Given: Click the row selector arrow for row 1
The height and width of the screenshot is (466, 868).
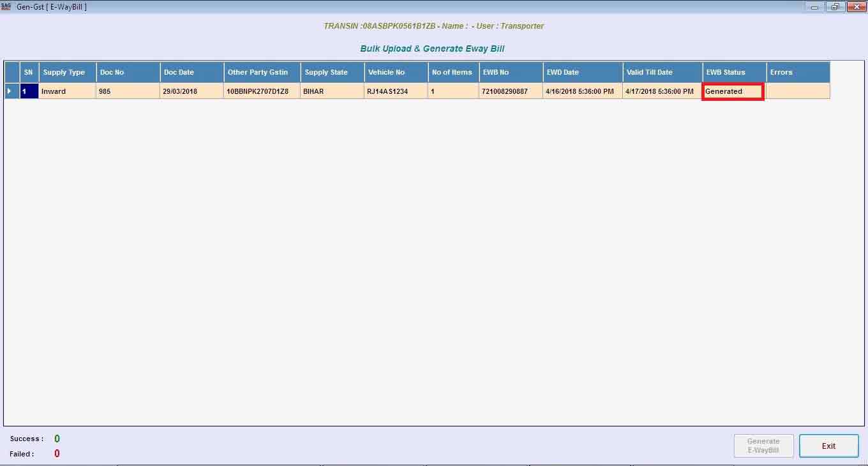Looking at the screenshot, I should (x=9, y=91).
